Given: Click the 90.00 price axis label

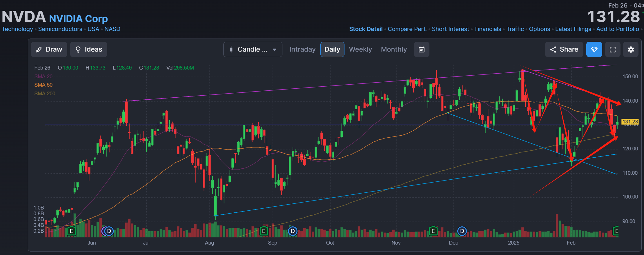Looking at the screenshot, I should pyautogui.click(x=629, y=221).
